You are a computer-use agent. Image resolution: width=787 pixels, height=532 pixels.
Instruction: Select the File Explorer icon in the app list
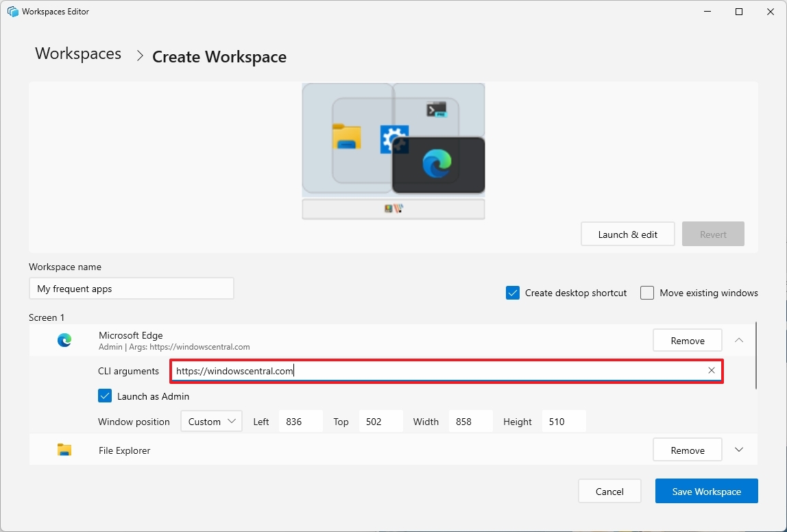pos(64,450)
